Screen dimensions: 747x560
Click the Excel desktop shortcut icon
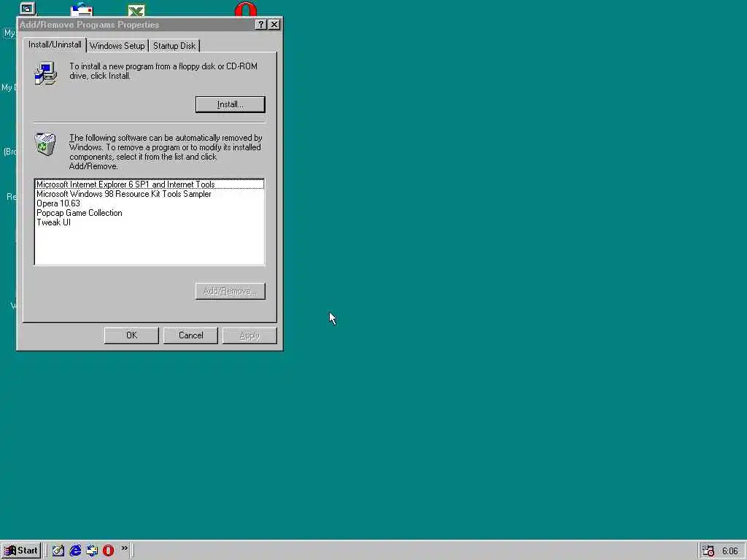point(136,10)
